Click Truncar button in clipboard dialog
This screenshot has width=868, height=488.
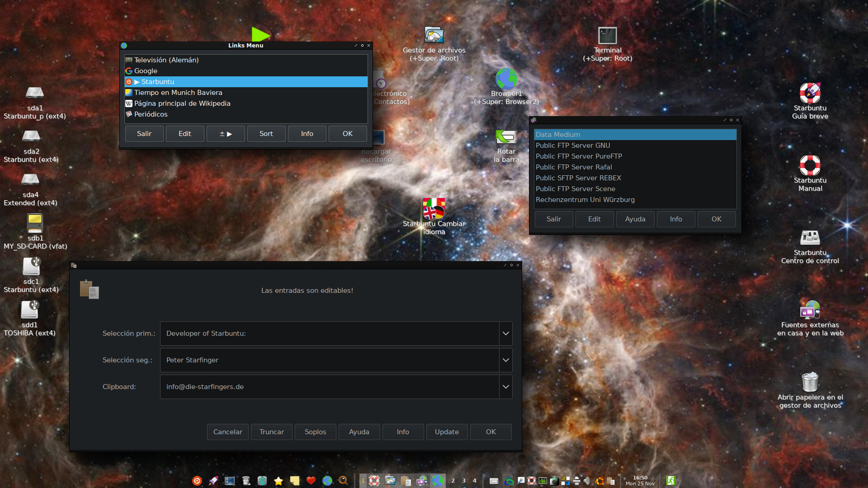[272, 432]
